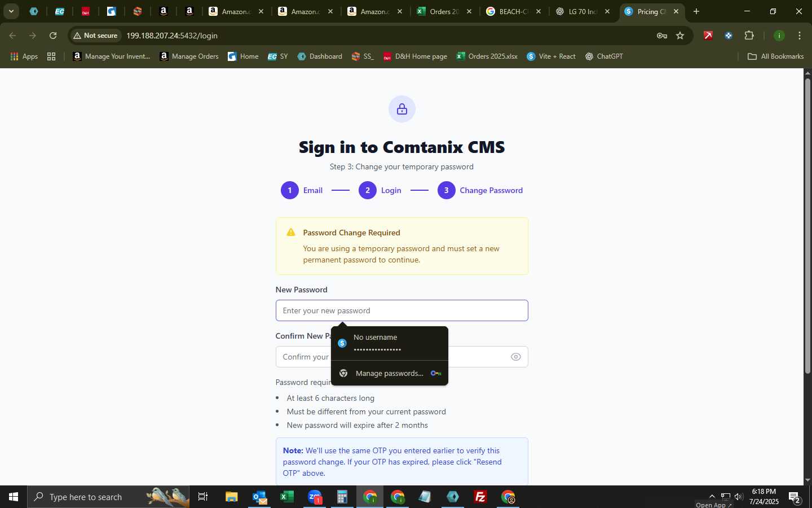Launch Outlook from the taskbar
The image size is (812, 508).
pos(259,497)
